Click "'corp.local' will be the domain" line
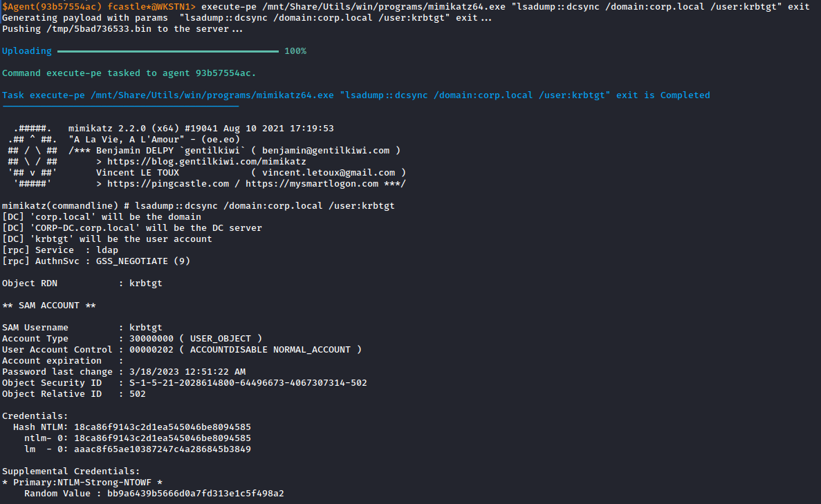This screenshot has height=504, width=821. pyautogui.click(x=102, y=217)
